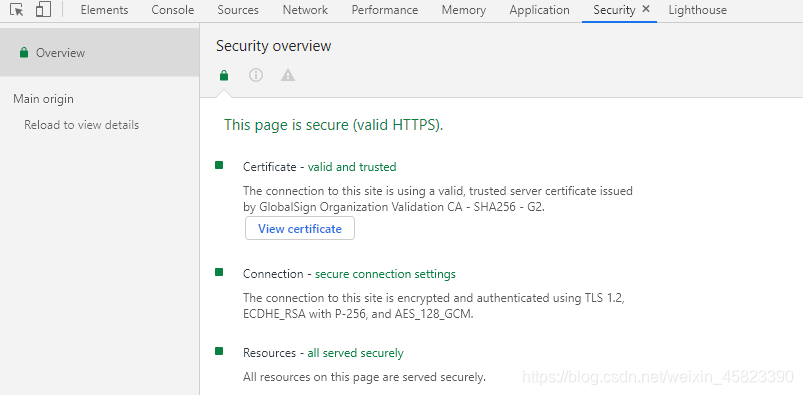Switch to the Elements tab
803x395 pixels.
[104, 10]
